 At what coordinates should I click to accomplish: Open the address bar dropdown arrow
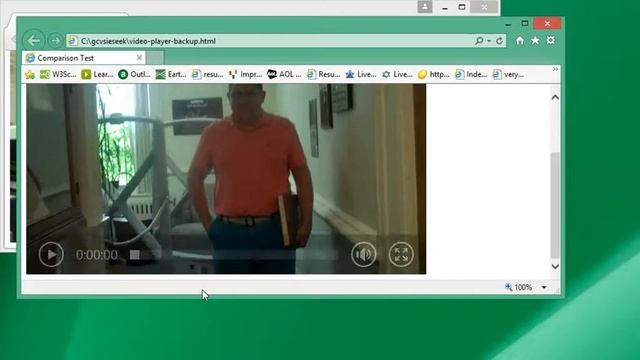(489, 41)
